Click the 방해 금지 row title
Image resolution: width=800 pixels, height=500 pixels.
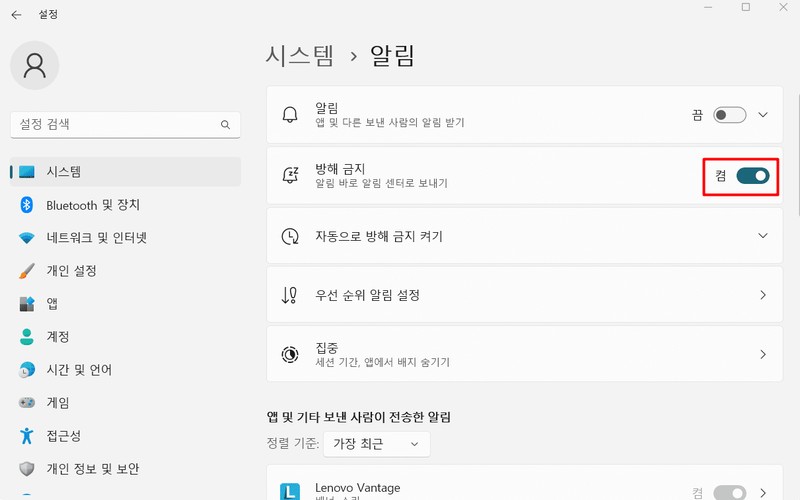pos(340,169)
